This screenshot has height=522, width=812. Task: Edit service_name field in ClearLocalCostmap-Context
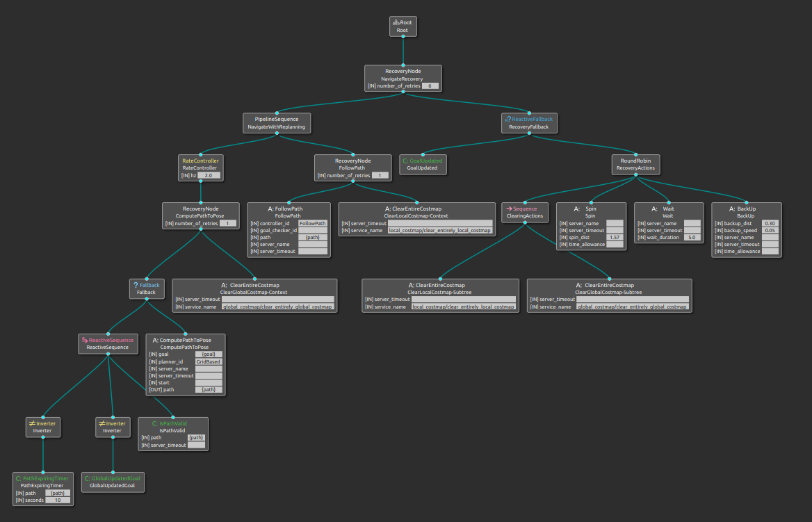pos(440,231)
